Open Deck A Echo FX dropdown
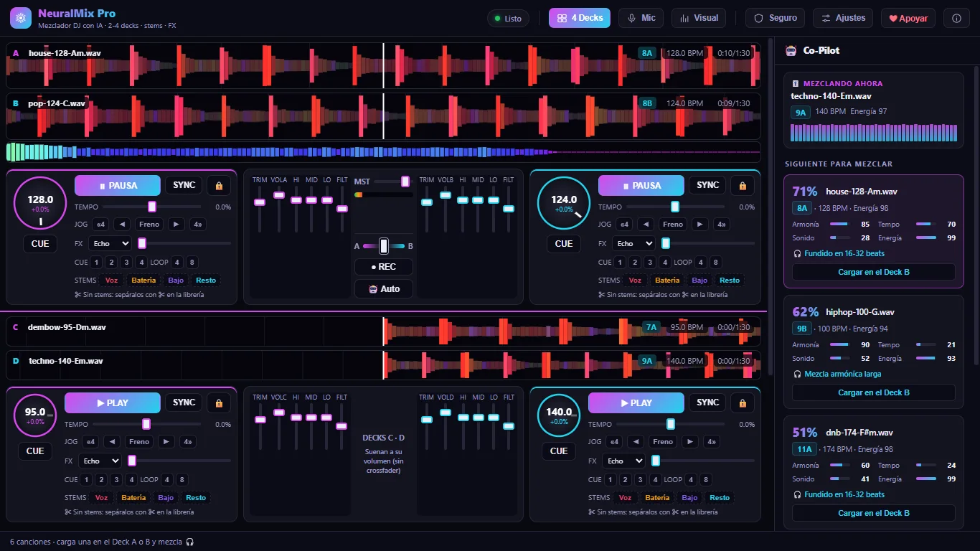 pos(110,244)
